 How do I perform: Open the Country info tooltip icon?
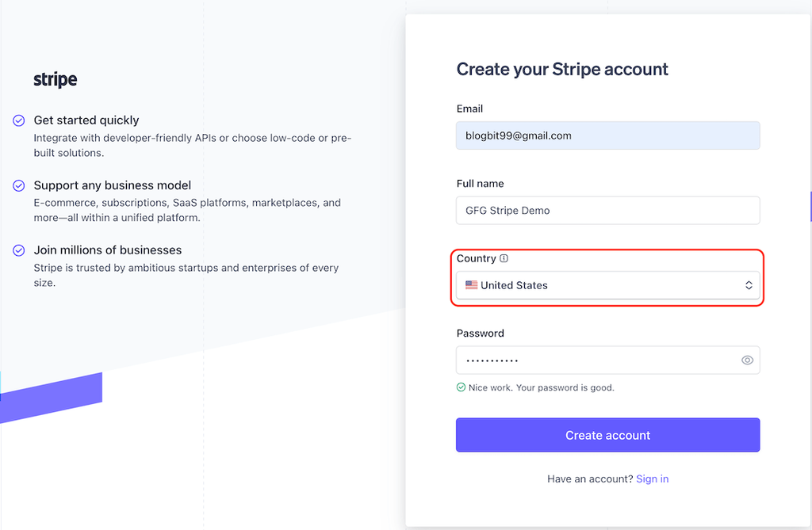pos(504,258)
